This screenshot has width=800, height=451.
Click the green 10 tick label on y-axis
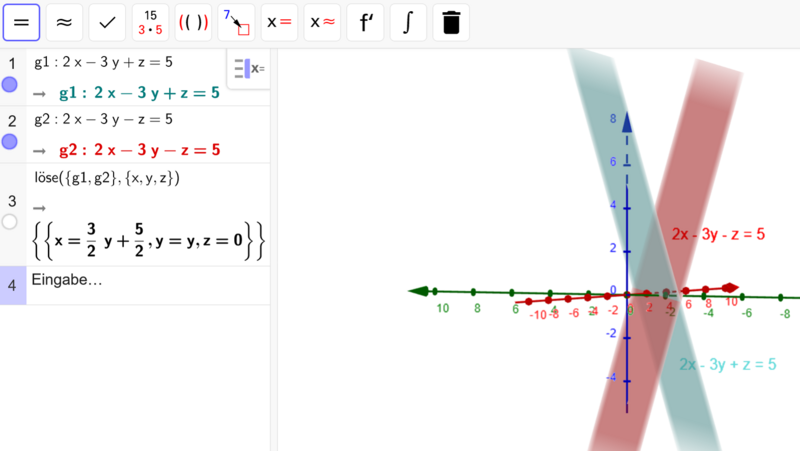[x=442, y=309]
